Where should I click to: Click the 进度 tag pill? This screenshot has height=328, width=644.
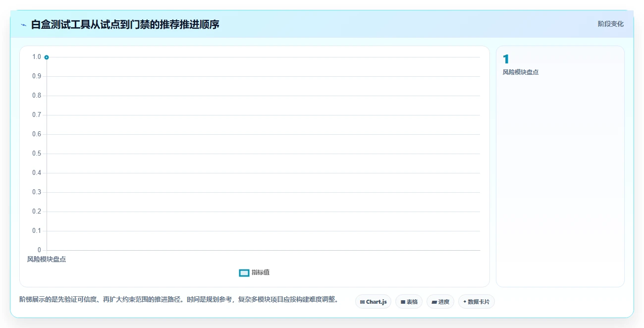pos(440,301)
